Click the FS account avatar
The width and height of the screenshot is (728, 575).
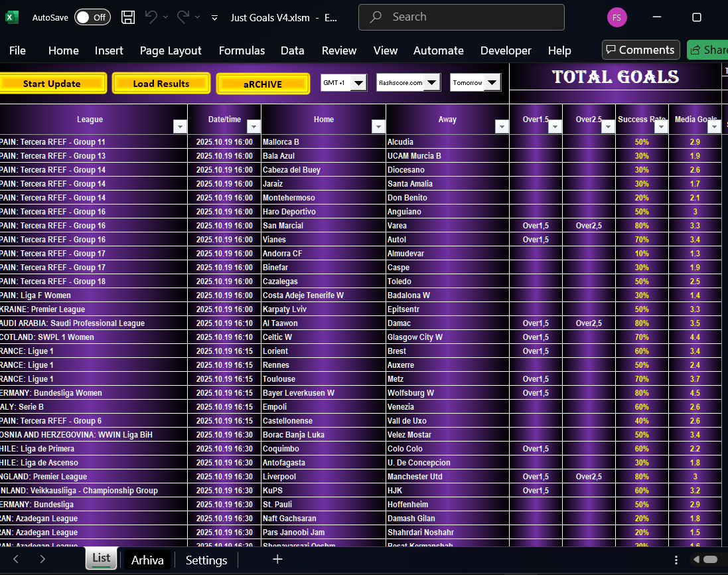click(617, 17)
